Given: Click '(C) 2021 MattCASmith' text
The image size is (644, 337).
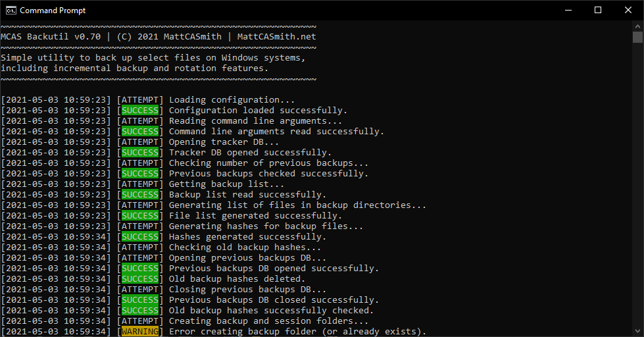Looking at the screenshot, I should tap(169, 37).
